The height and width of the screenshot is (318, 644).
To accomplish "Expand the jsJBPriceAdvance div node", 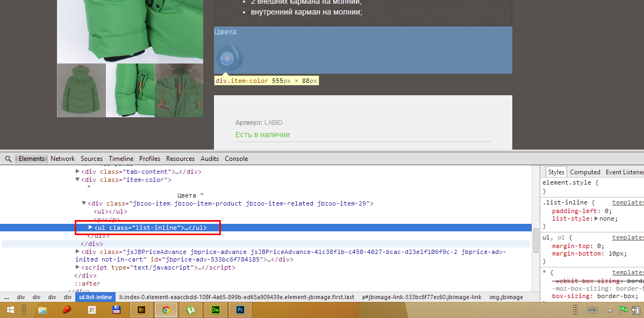I will [77, 251].
